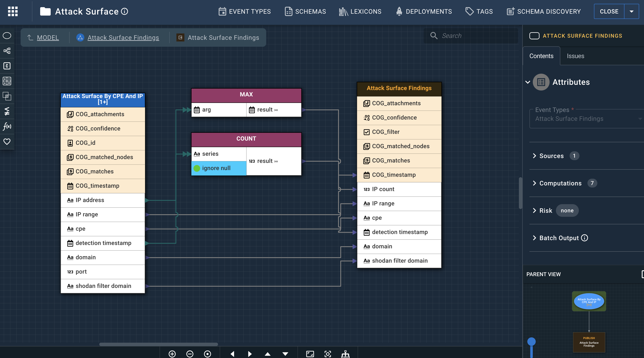644x358 pixels.
Task: Click the apps grid menu icon
Action: tap(13, 11)
